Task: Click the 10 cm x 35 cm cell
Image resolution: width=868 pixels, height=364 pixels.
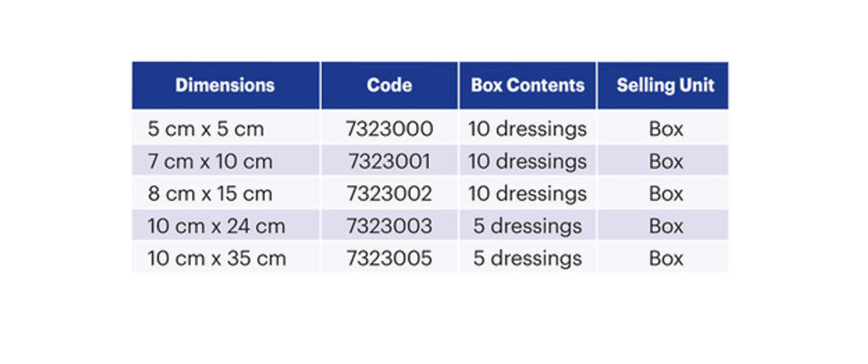Action: pos(216,258)
